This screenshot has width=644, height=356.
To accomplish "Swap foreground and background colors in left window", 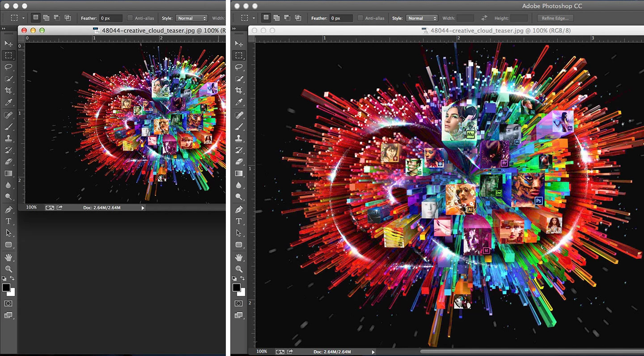I will [x=13, y=279].
